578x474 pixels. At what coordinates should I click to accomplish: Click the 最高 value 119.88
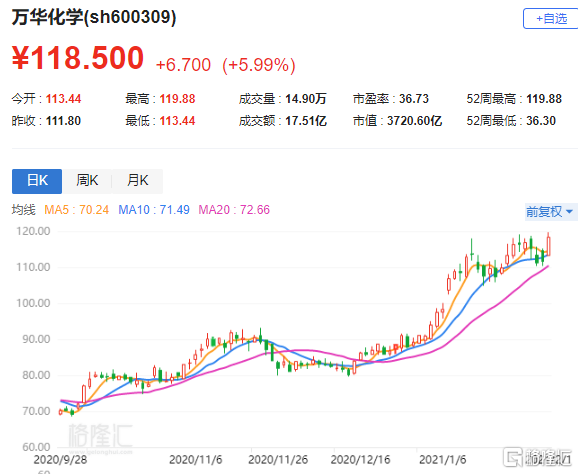[x=177, y=99]
